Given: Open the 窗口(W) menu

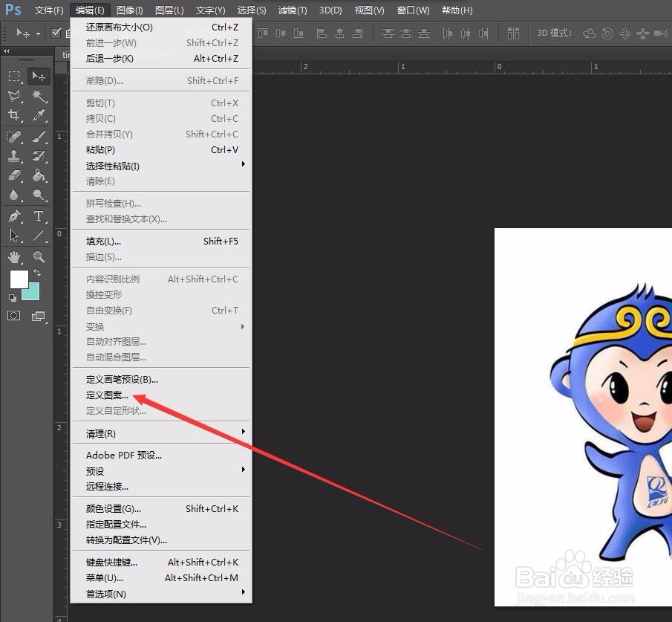Looking at the screenshot, I should coord(413,10).
